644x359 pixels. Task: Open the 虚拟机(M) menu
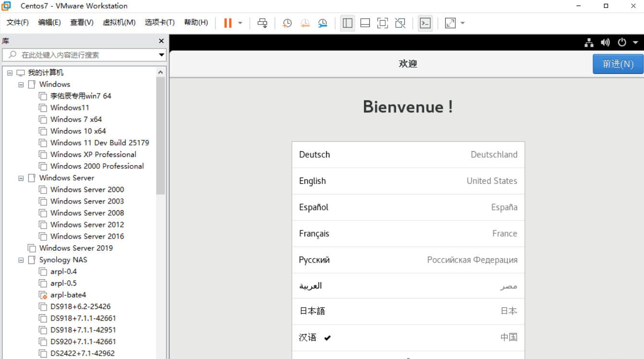pos(119,22)
